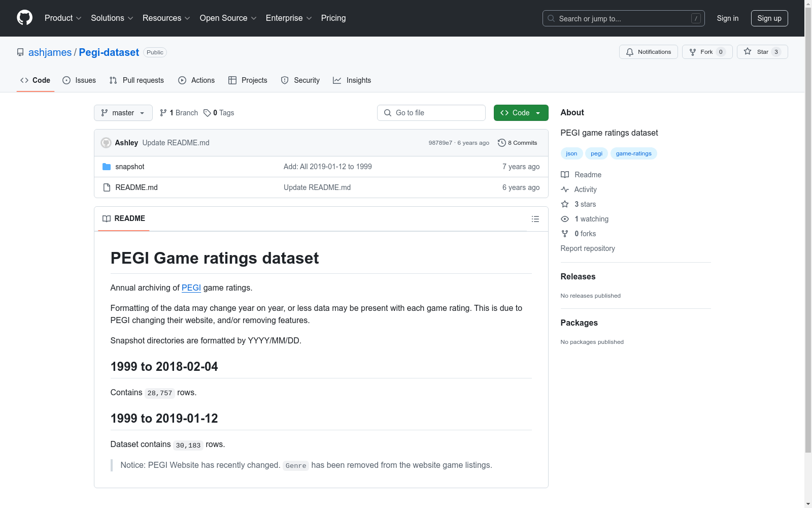Image resolution: width=812 pixels, height=508 pixels.
Task: Open the Security tab
Action: 300,80
